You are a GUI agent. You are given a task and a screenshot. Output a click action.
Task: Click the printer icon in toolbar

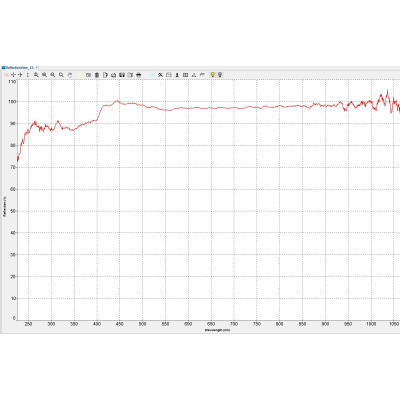(139, 75)
